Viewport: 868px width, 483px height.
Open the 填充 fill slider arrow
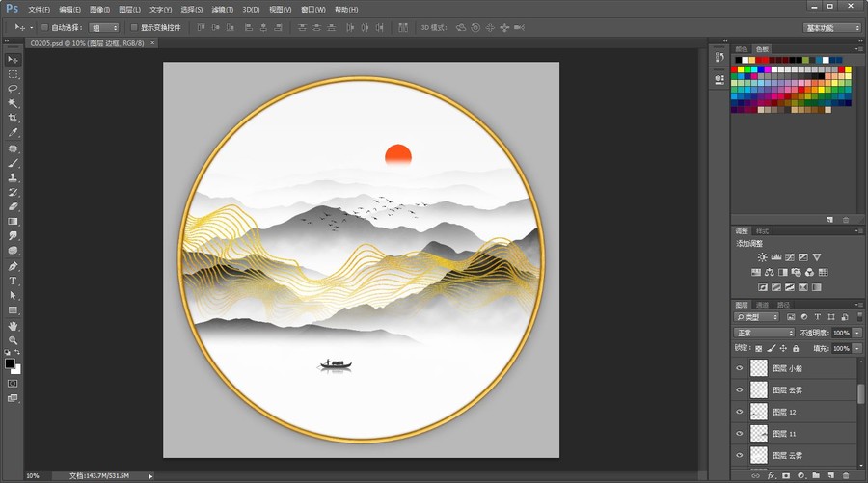coord(857,349)
